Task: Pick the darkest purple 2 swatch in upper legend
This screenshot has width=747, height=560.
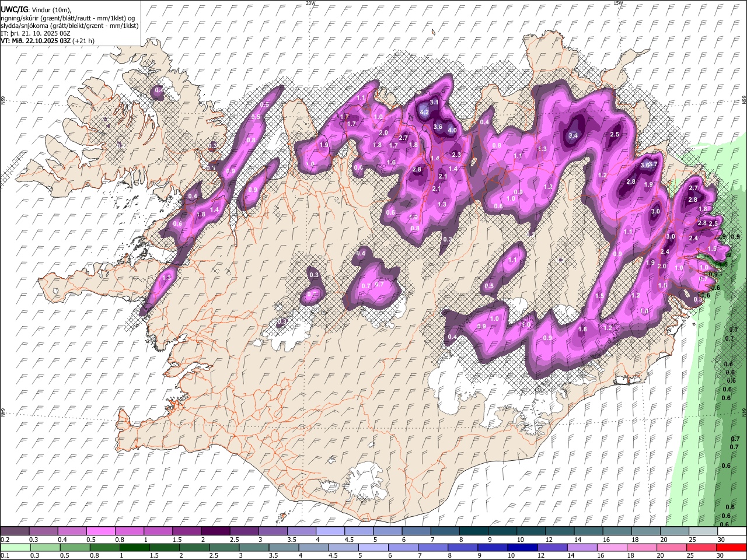Action: point(215,531)
